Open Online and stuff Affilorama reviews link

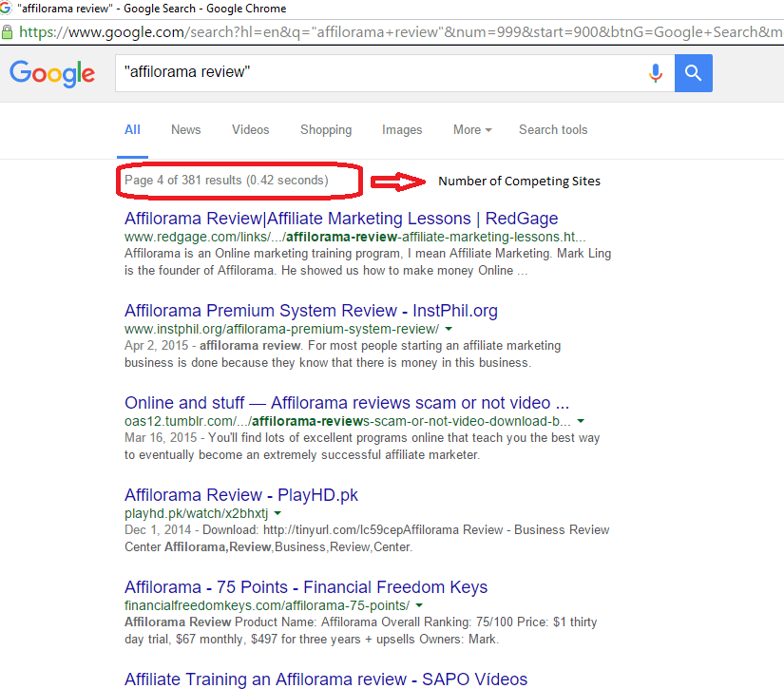pos(347,403)
